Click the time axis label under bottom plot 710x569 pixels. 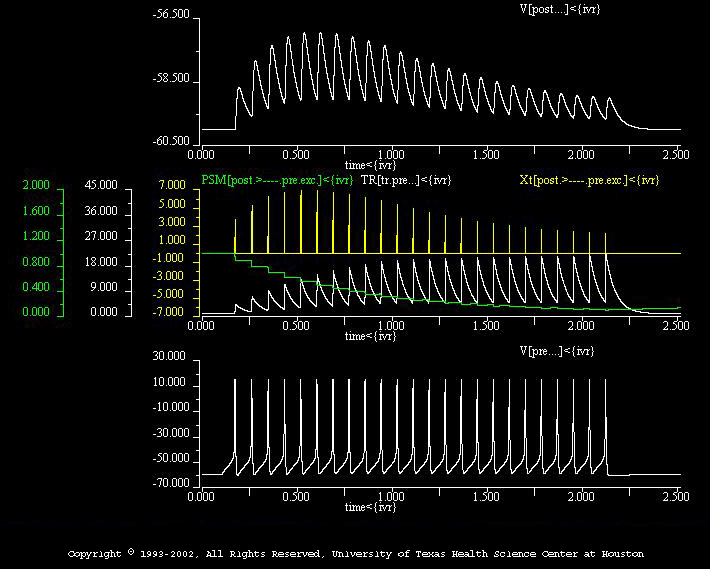click(372, 508)
